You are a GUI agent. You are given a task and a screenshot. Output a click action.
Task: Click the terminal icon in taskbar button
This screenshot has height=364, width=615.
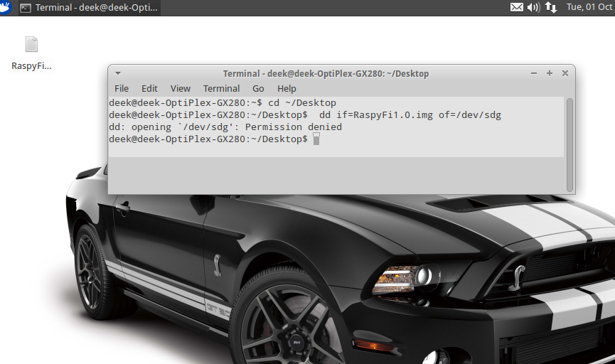pos(26,8)
